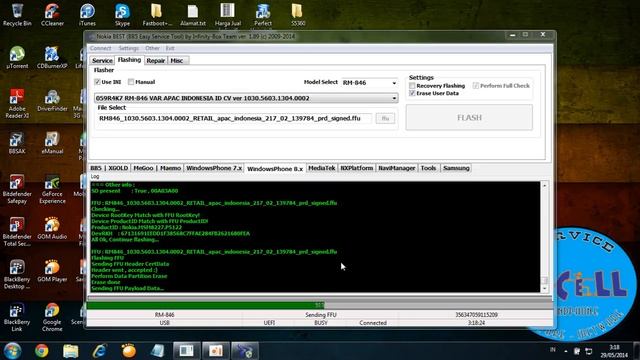Enable Recovery Flashing option
Viewport: 640px width, 360px height.
point(412,86)
